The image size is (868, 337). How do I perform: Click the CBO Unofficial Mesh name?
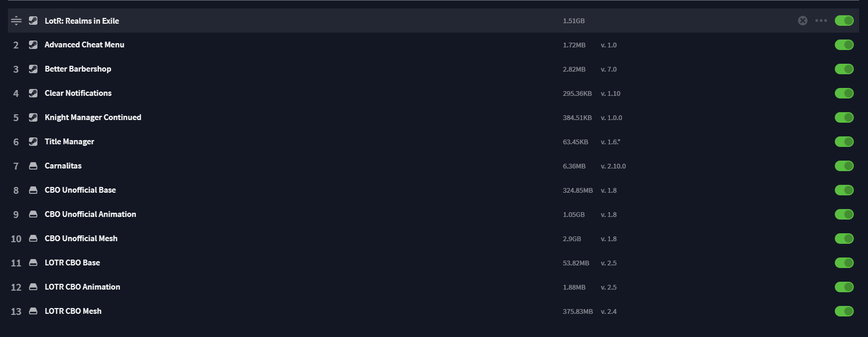coord(81,239)
